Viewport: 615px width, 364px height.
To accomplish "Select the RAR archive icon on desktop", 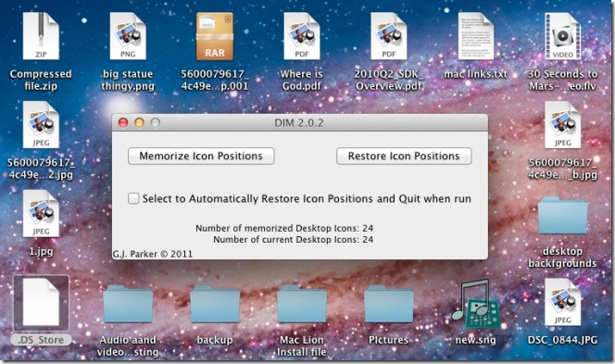I will coord(215,36).
